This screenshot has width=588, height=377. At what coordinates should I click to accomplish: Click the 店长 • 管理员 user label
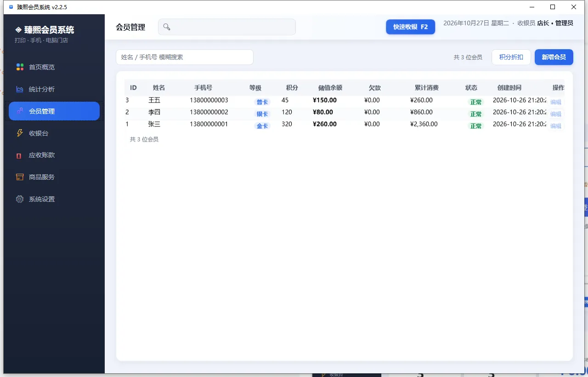click(x=555, y=23)
